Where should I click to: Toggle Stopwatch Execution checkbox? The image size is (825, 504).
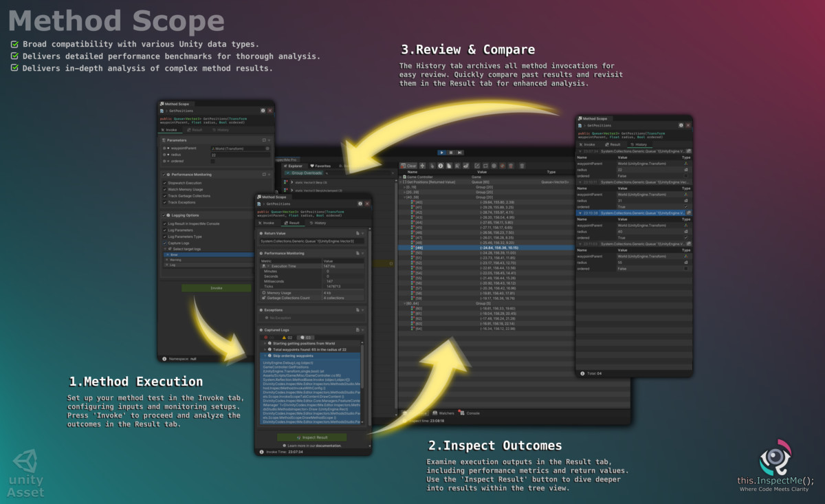(164, 183)
